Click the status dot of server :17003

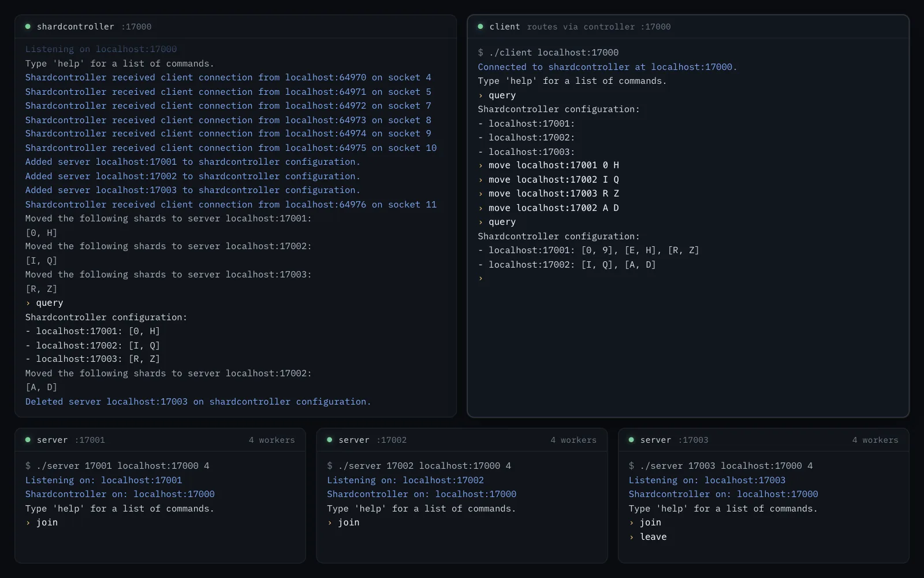click(631, 440)
